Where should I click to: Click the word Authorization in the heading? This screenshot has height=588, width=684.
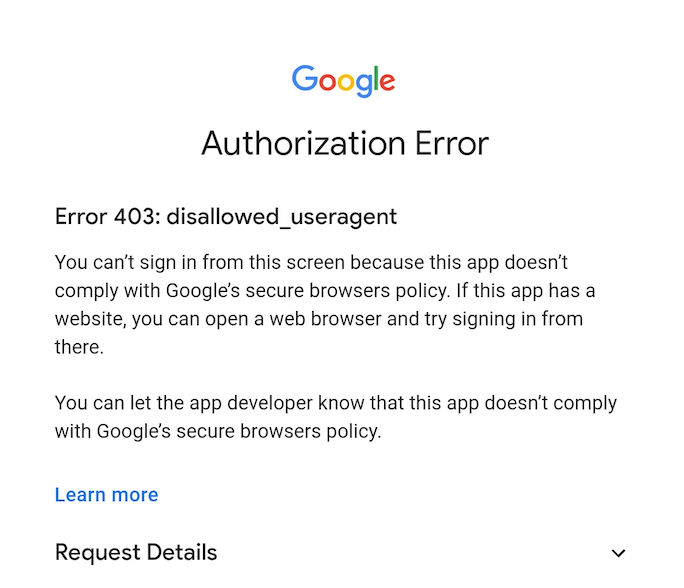303,143
